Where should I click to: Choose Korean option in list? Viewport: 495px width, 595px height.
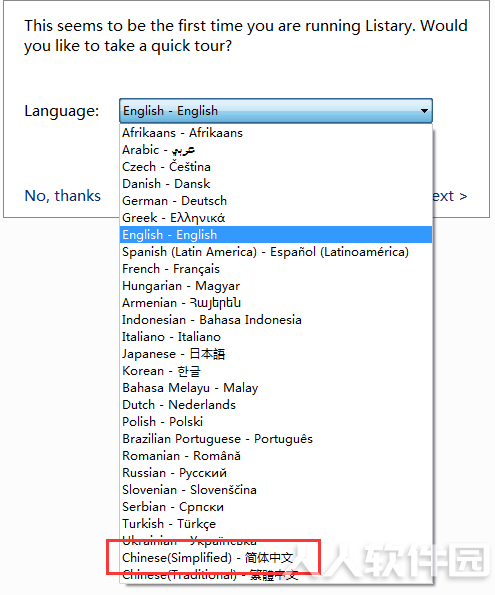[276, 371]
